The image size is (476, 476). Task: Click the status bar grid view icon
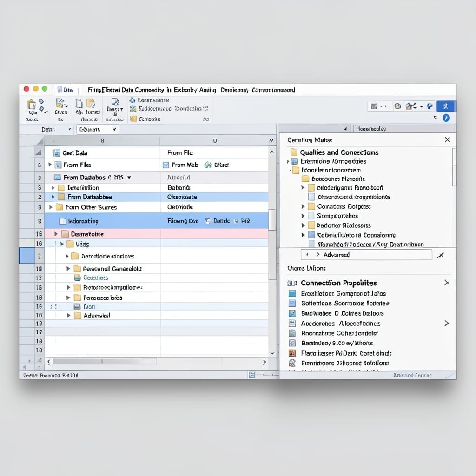point(251,375)
